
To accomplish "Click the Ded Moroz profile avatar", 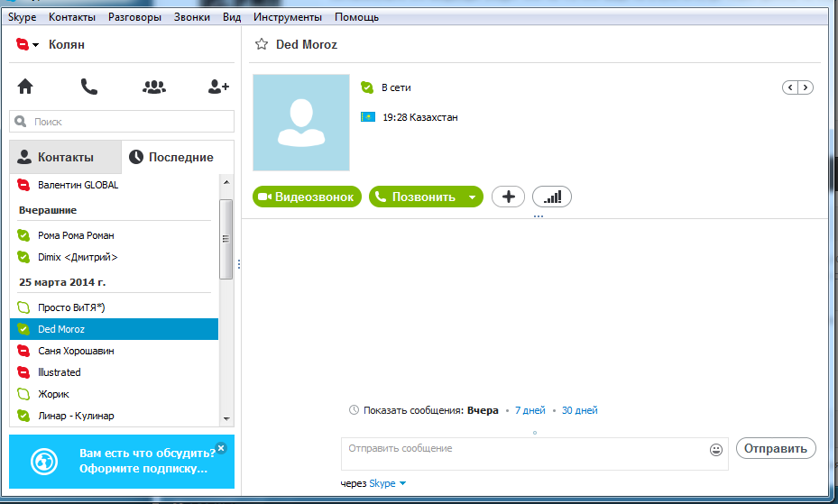I will click(301, 123).
